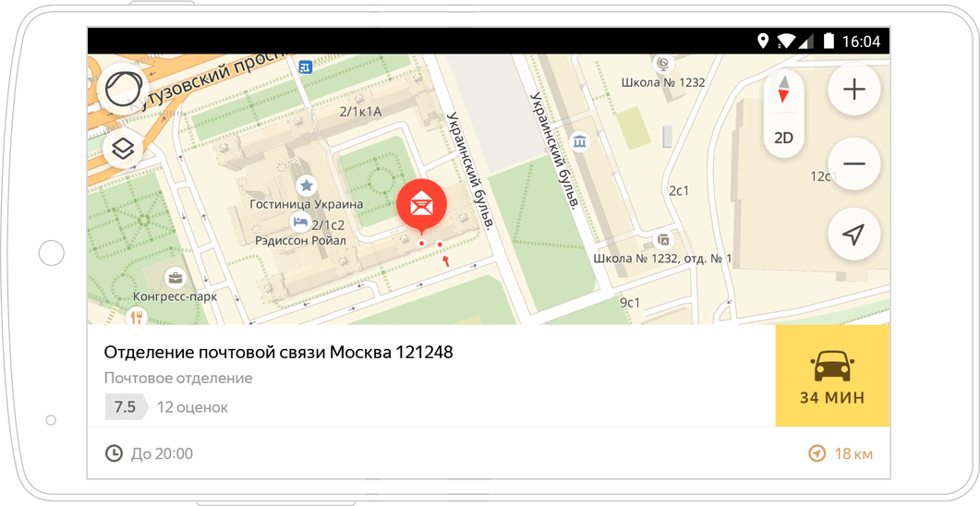Tap the museum icon on Украинский бульвар
This screenshot has height=506, width=980.
coord(580,141)
